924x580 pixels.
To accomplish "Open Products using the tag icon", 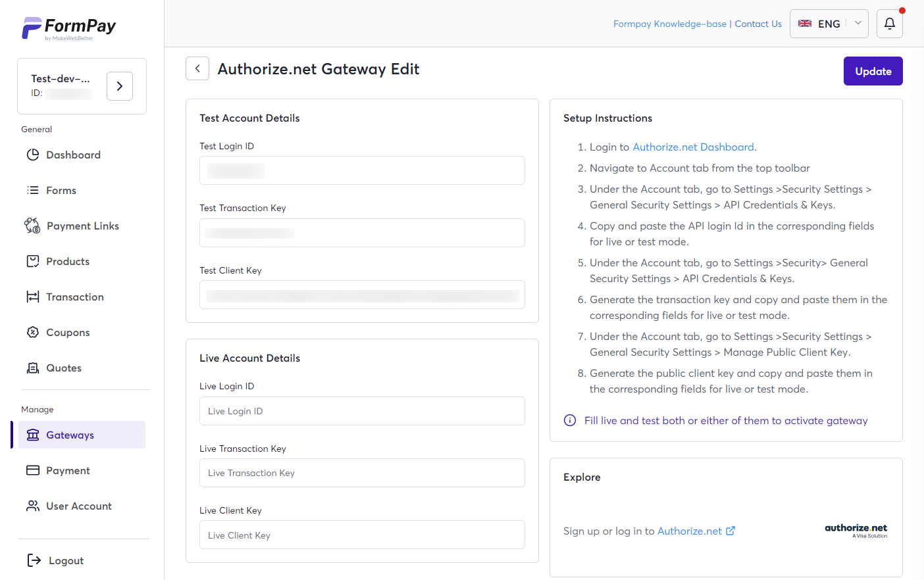I will (x=32, y=261).
